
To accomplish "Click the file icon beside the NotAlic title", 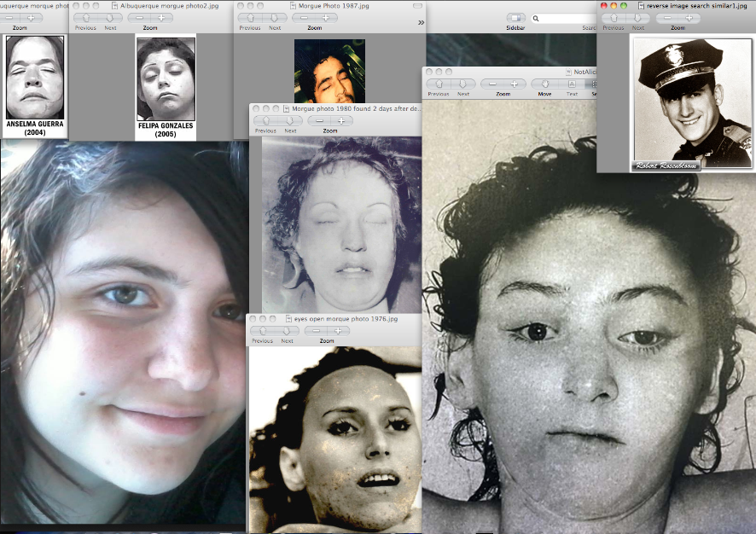I will [x=567, y=72].
